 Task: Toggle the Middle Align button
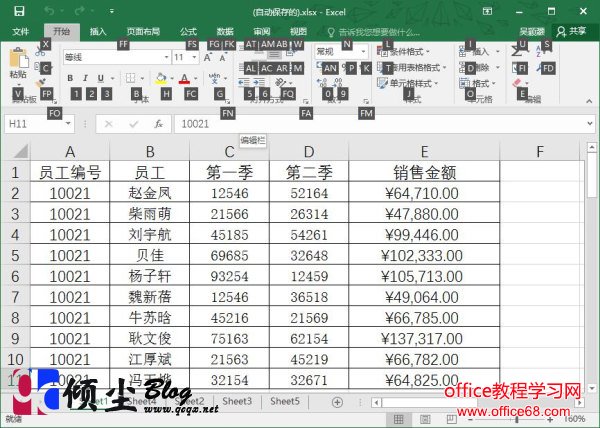274,54
